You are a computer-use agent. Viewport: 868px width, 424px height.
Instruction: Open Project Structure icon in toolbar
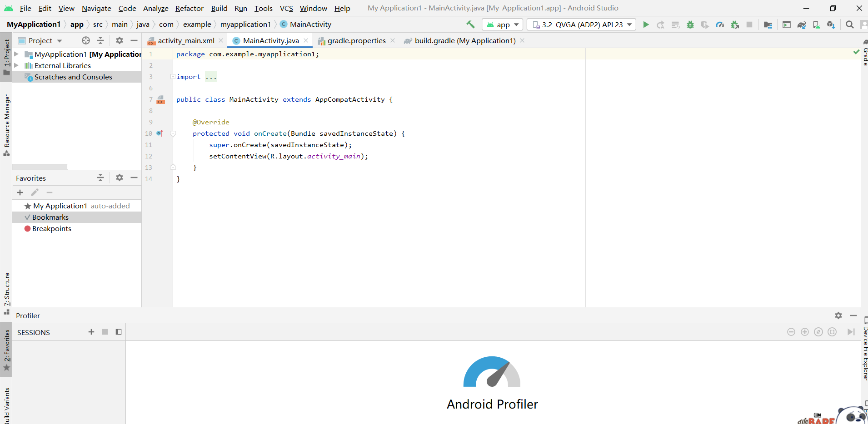click(768, 25)
